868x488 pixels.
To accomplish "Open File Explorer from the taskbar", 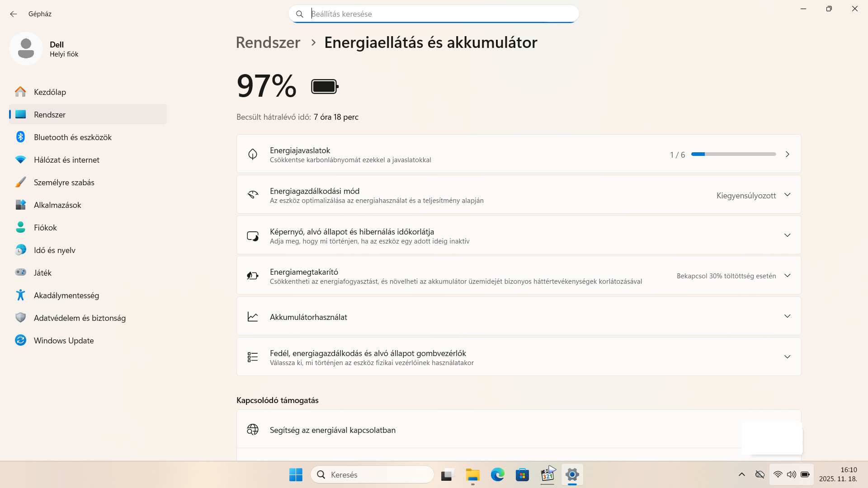I will (472, 474).
